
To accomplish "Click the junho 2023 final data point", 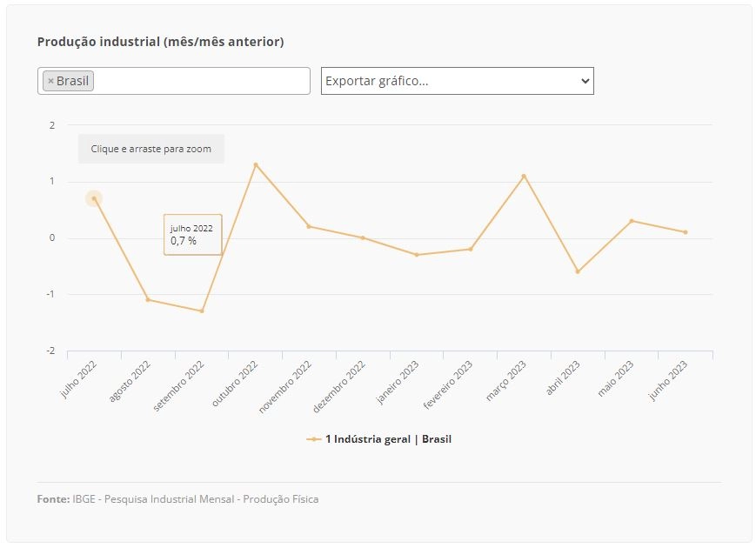I will (x=686, y=232).
